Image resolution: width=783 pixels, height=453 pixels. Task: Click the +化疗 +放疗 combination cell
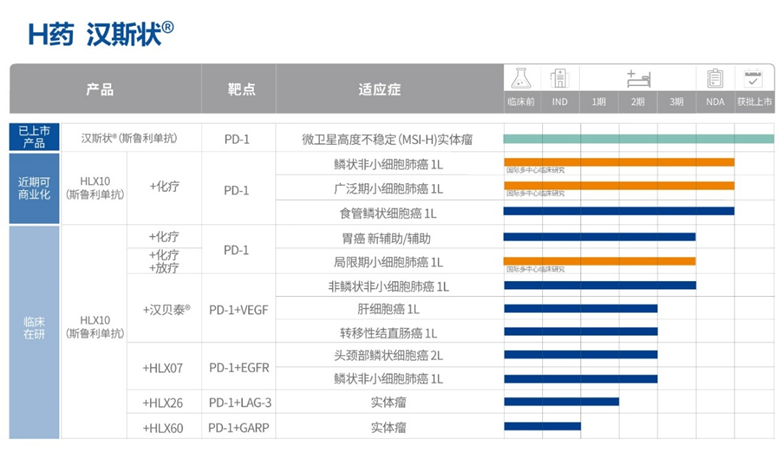(164, 261)
